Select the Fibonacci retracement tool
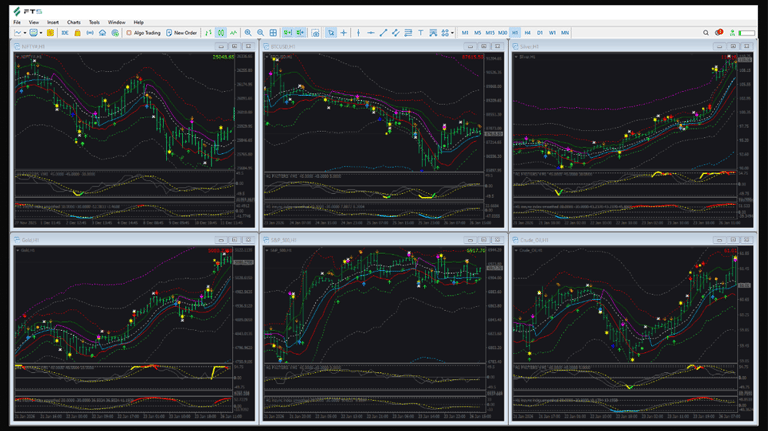 coord(408,33)
